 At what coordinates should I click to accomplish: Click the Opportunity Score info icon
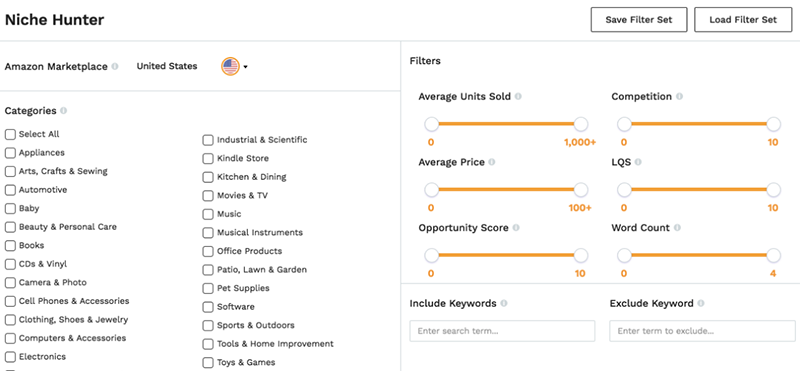click(516, 228)
